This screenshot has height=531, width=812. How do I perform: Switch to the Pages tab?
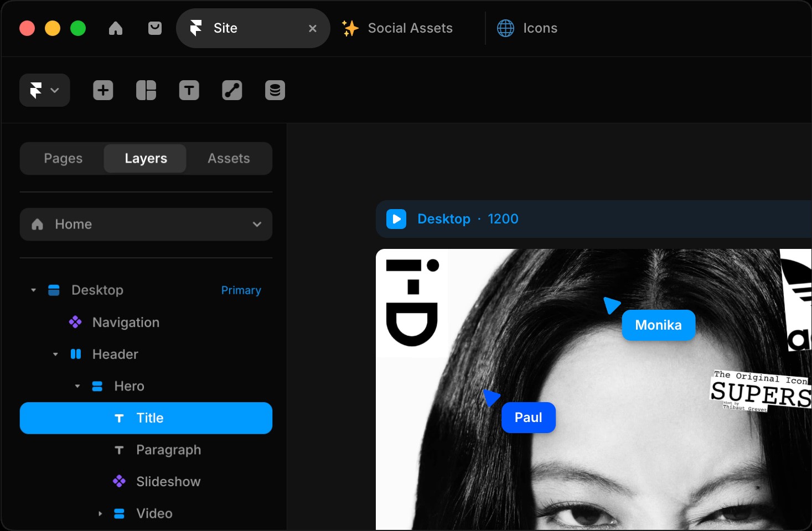[63, 158]
